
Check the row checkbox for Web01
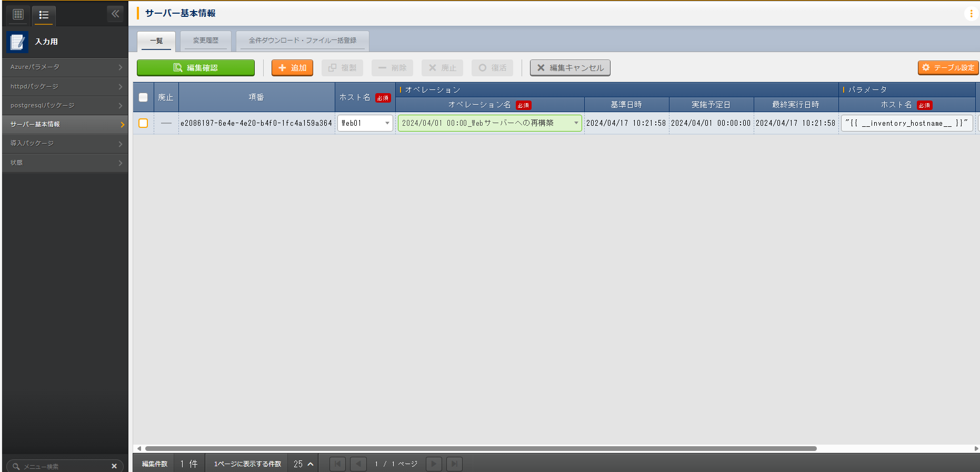[143, 123]
